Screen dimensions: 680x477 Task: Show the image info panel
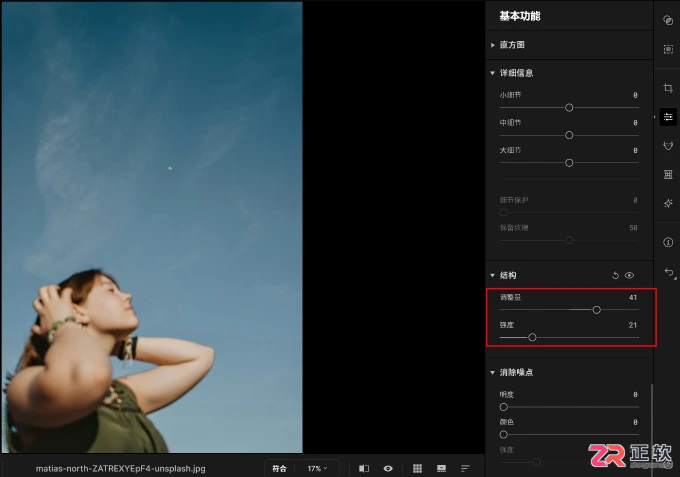click(x=668, y=242)
